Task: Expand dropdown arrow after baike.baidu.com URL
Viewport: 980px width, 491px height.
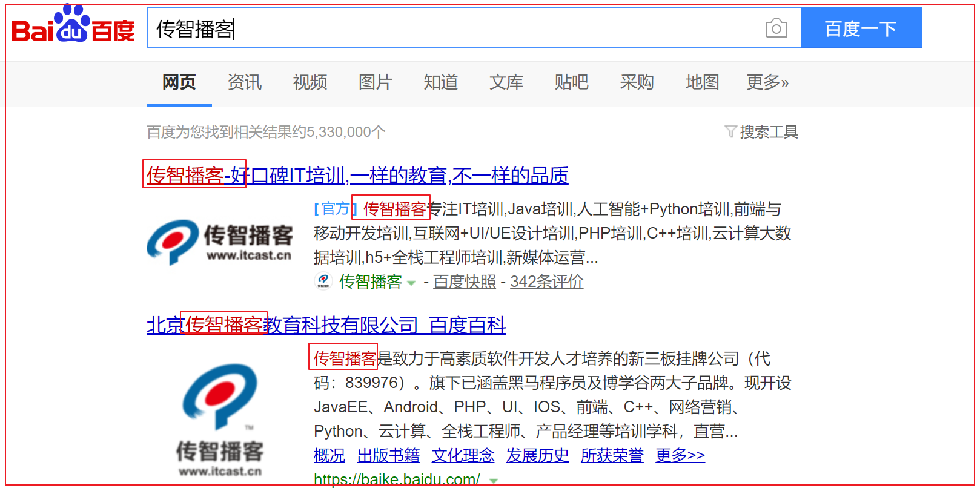Action: pos(494,481)
